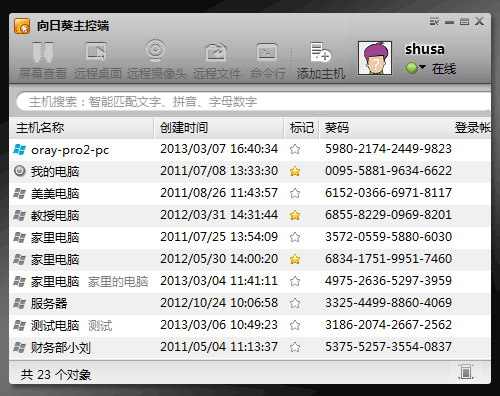The height and width of the screenshot is (396, 500).
Task: Sort by 葵码 column header
Action: (x=337, y=128)
